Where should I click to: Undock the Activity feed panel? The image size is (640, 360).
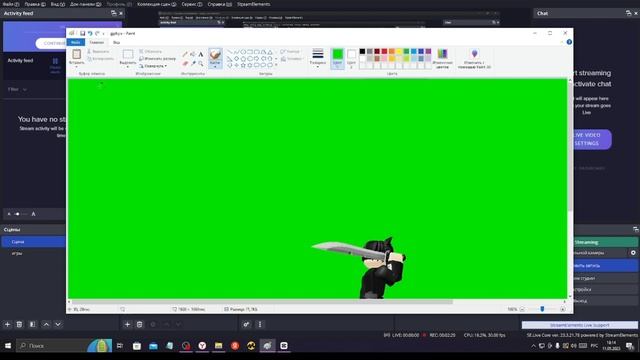pyautogui.click(x=113, y=13)
